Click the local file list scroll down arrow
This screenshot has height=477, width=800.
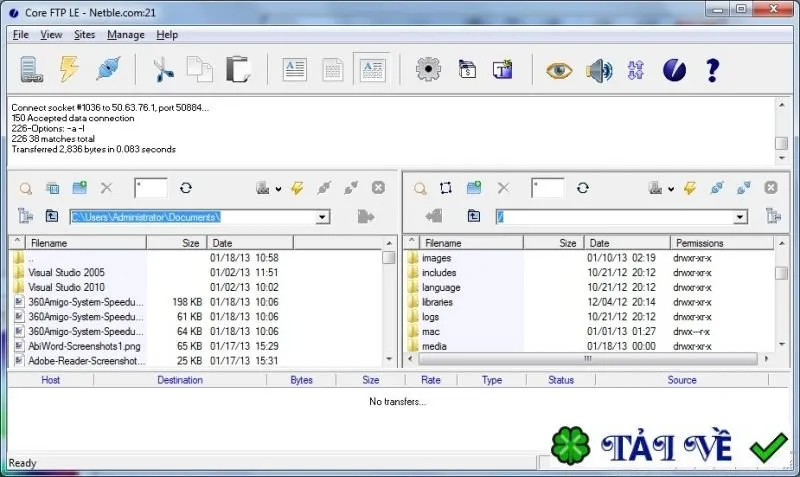pos(389,359)
